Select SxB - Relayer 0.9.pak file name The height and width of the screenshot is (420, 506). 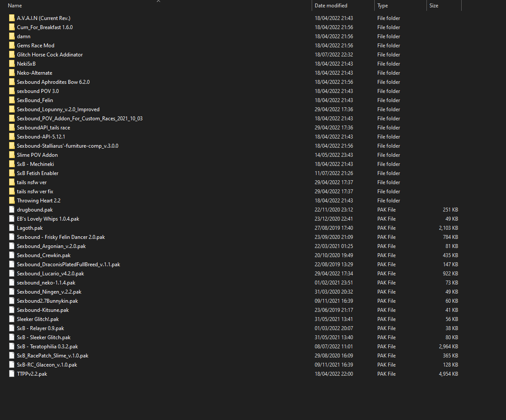pos(40,328)
